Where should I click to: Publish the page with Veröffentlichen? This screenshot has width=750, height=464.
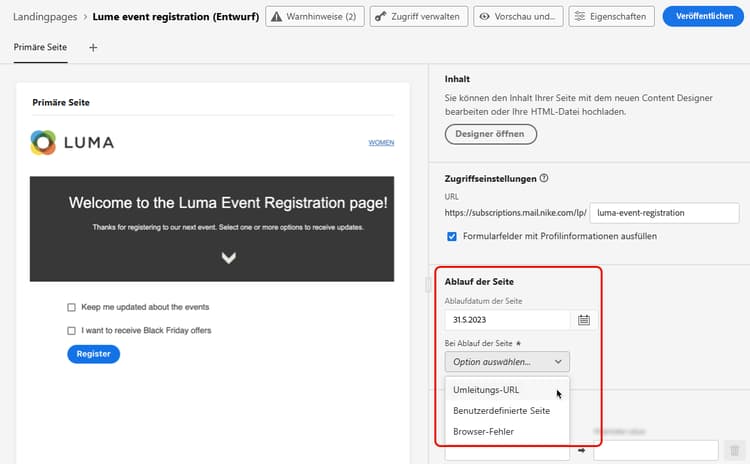click(x=703, y=16)
